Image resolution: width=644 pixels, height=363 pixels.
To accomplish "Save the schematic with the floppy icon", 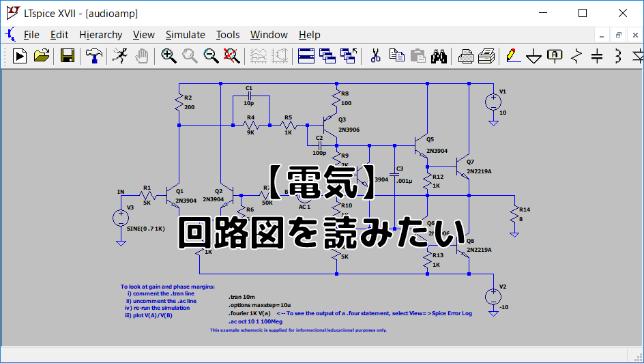I will pos(68,55).
